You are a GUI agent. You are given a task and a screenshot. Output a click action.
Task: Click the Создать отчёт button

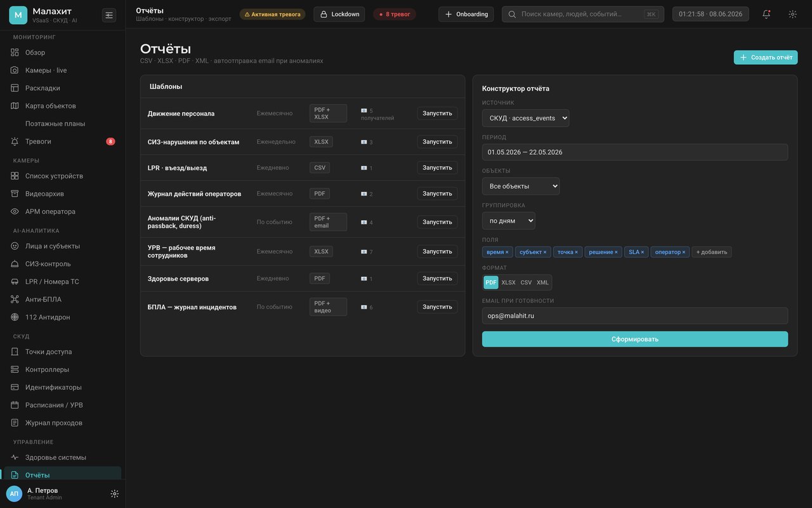(x=766, y=57)
